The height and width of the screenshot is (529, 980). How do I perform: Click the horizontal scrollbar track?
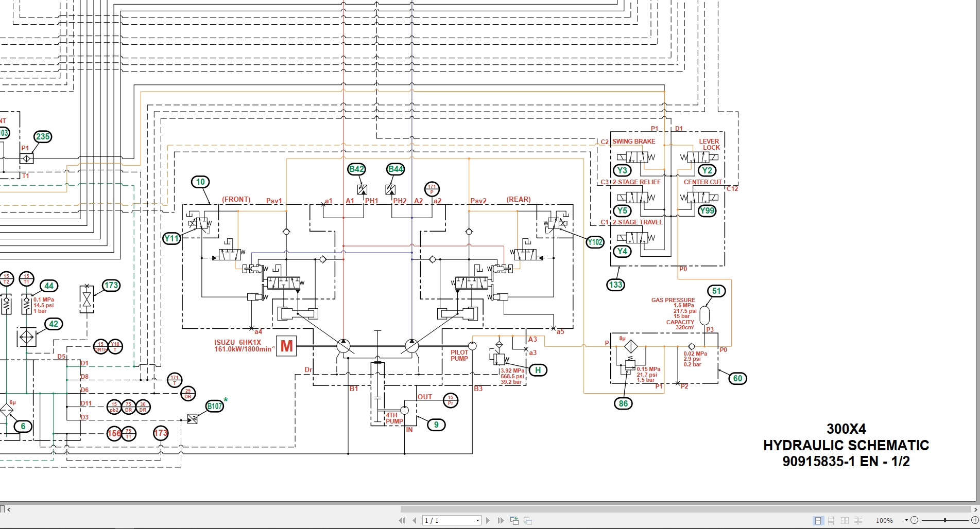click(669, 509)
